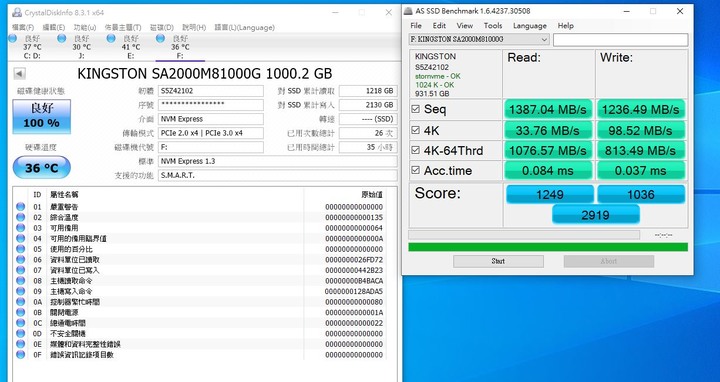The image size is (720, 382).
Task: Click the serial number masked field
Action: click(211, 105)
